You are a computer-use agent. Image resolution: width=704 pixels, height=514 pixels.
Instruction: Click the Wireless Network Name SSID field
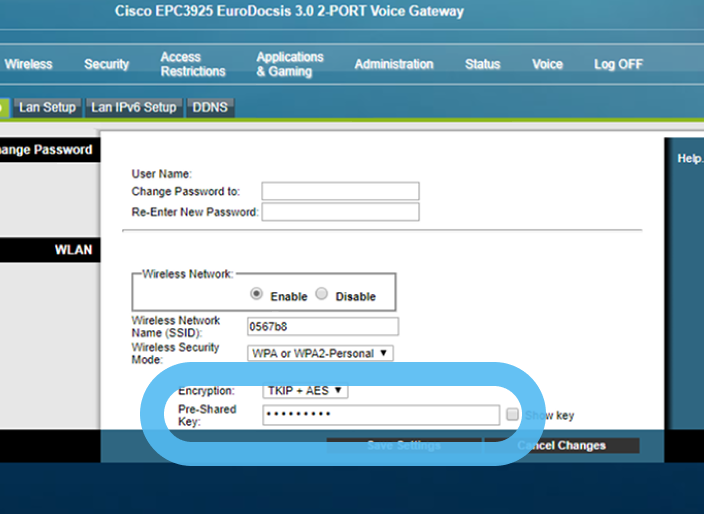tap(322, 326)
